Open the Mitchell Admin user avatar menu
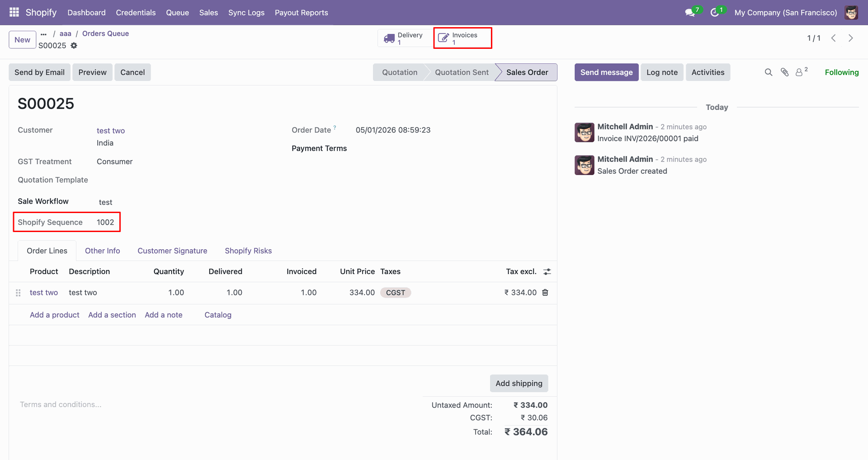The image size is (868, 460). (x=851, y=13)
